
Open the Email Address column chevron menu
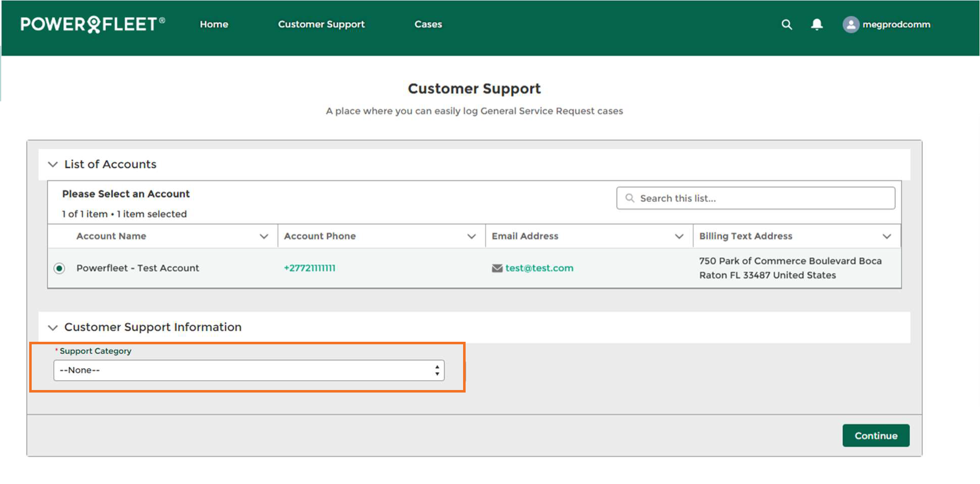coord(679,236)
